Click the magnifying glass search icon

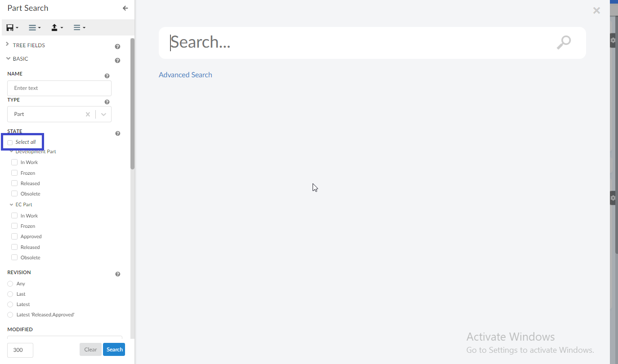(563, 43)
